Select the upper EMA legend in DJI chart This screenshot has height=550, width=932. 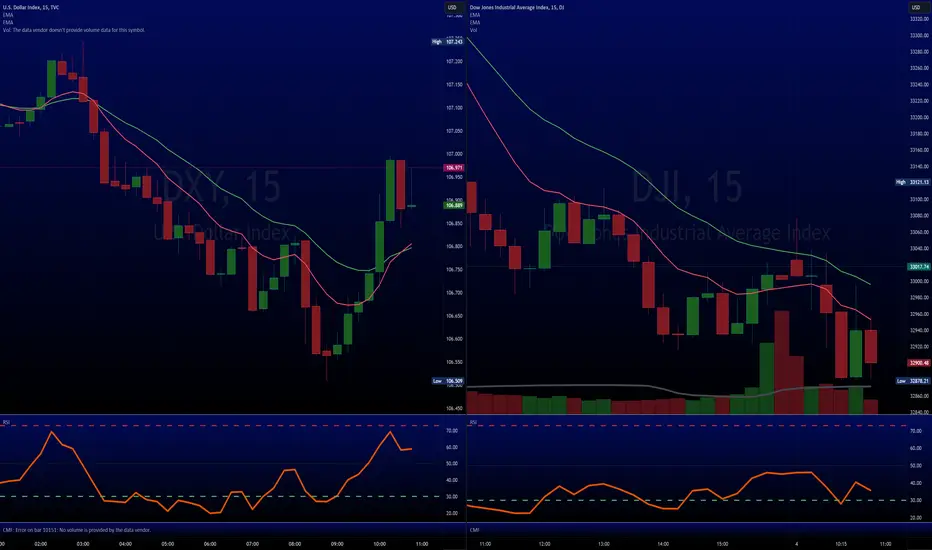pyautogui.click(x=475, y=15)
